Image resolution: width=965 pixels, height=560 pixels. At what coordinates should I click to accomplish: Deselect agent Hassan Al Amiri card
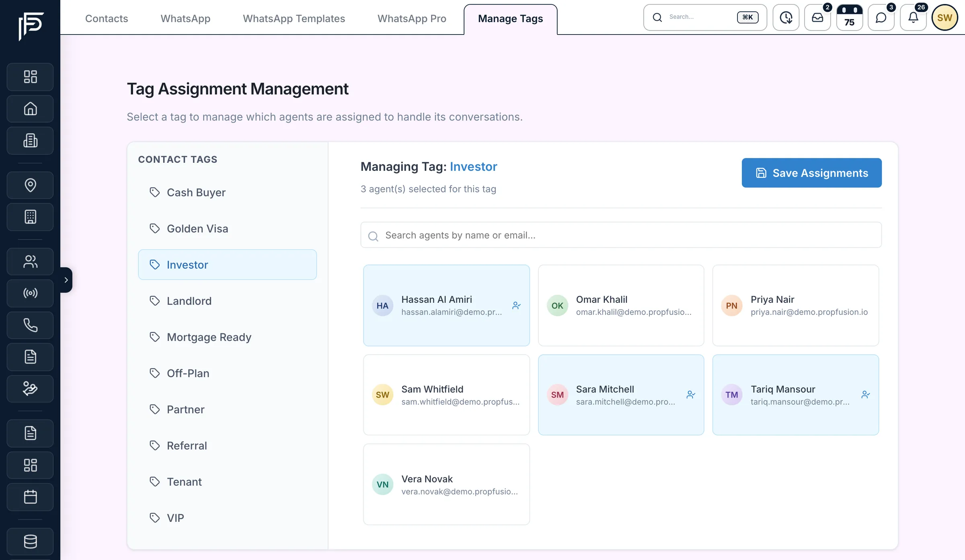[x=446, y=306]
